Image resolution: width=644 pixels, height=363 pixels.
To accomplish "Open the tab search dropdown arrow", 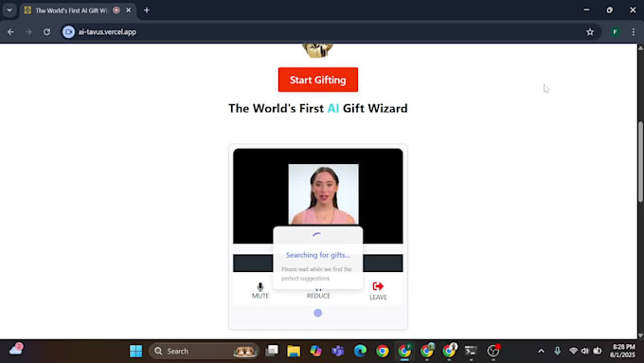I will [x=9, y=10].
